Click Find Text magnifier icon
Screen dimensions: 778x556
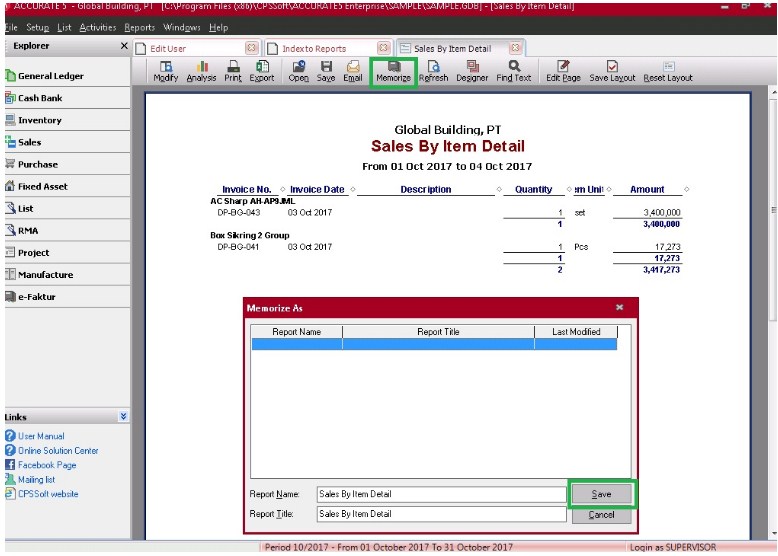(514, 71)
